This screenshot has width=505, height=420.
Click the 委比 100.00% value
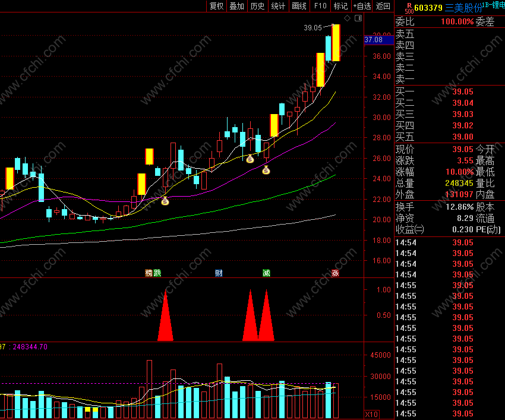pos(457,22)
